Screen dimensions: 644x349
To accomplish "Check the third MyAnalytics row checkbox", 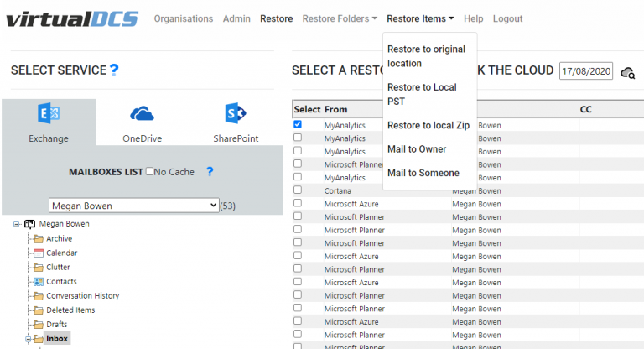I will point(298,150).
